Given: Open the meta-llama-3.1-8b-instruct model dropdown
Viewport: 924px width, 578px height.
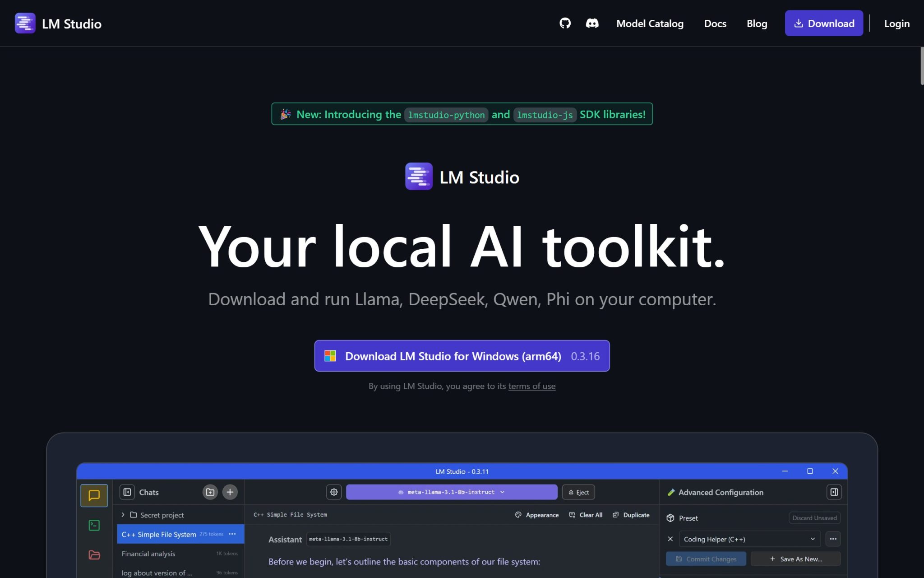Looking at the screenshot, I should pyautogui.click(x=451, y=492).
